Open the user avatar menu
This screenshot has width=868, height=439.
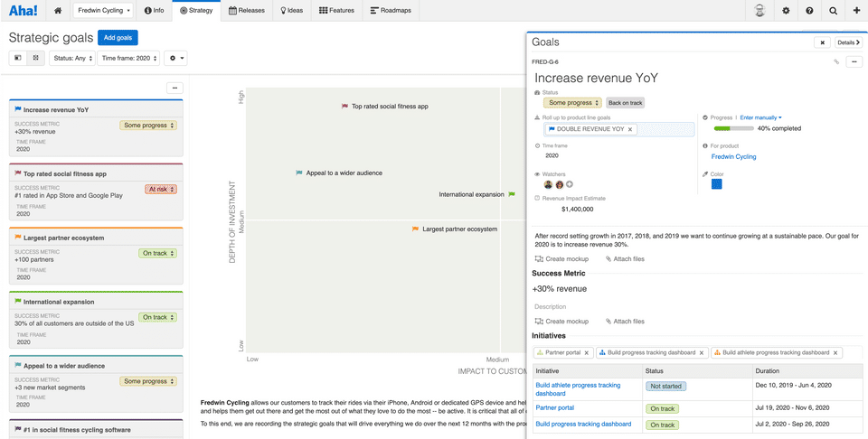coord(760,11)
